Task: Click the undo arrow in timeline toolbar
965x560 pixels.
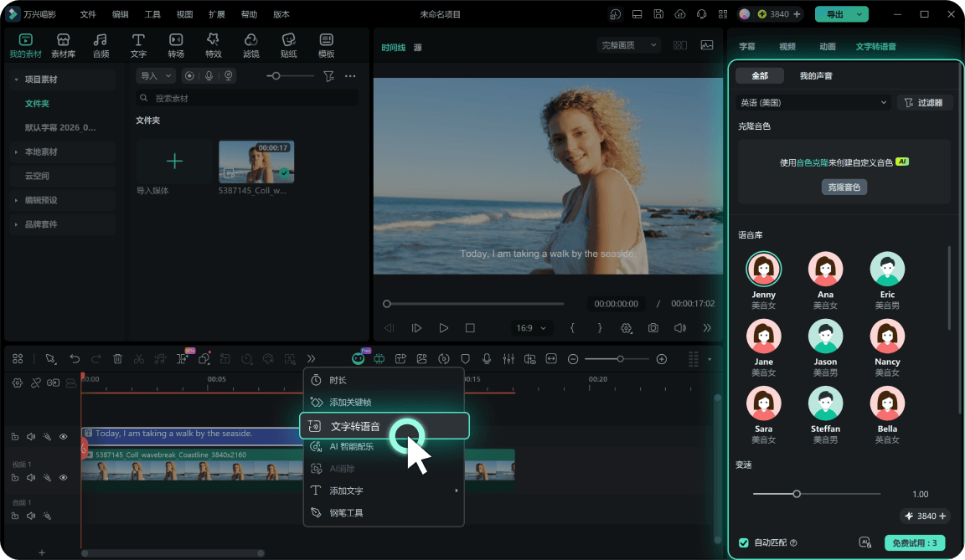Action: click(x=75, y=359)
